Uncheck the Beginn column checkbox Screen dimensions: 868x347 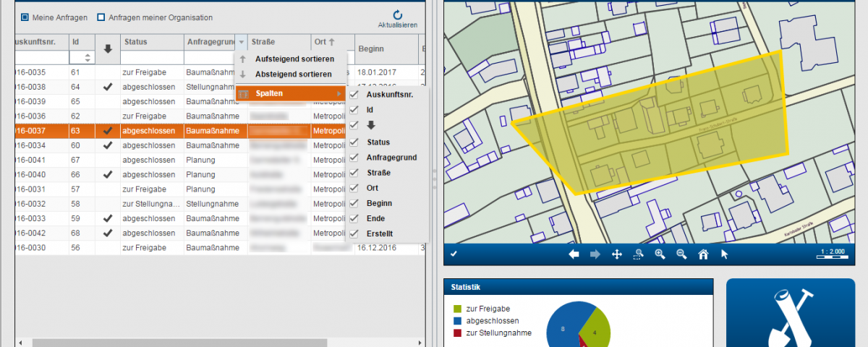[x=354, y=203]
